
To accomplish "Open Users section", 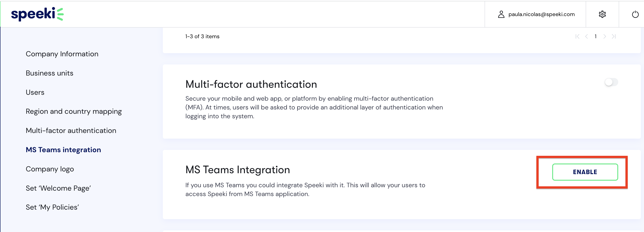I will click(35, 92).
